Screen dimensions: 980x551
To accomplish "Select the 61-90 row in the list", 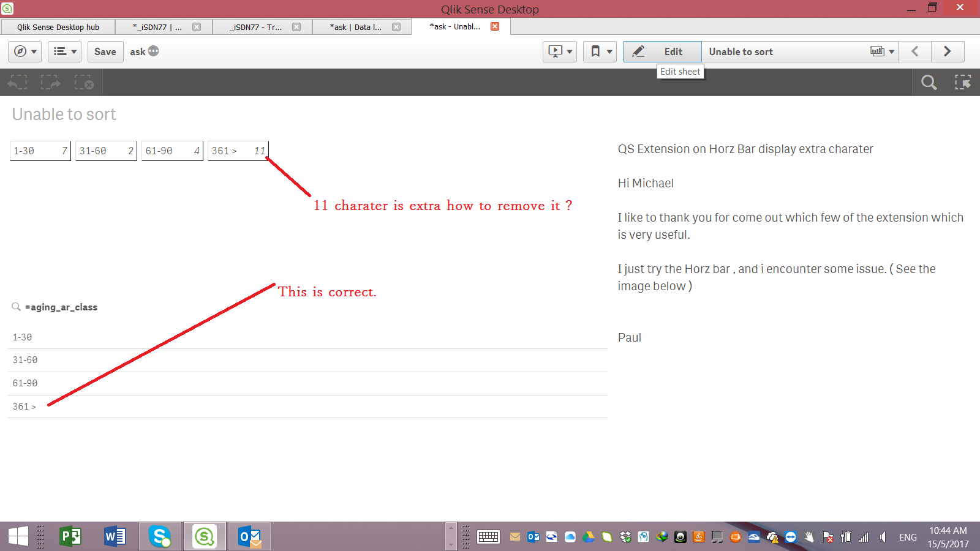I will click(x=307, y=383).
